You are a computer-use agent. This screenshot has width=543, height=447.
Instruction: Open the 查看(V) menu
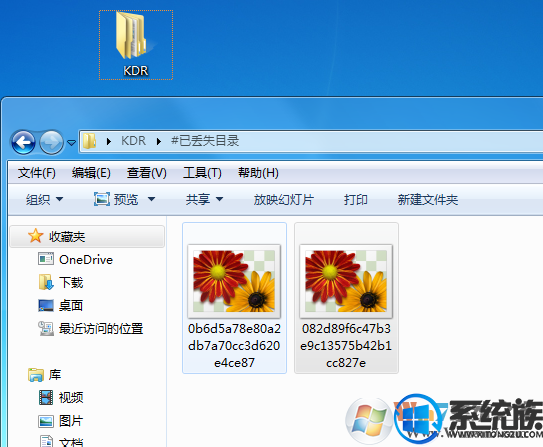pyautogui.click(x=146, y=172)
